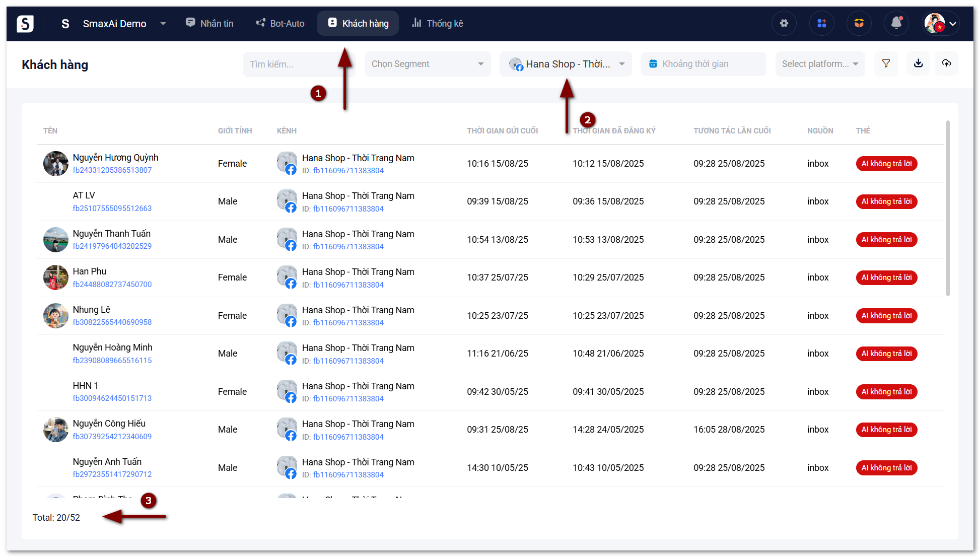Click the orange box package icon

[x=859, y=23]
